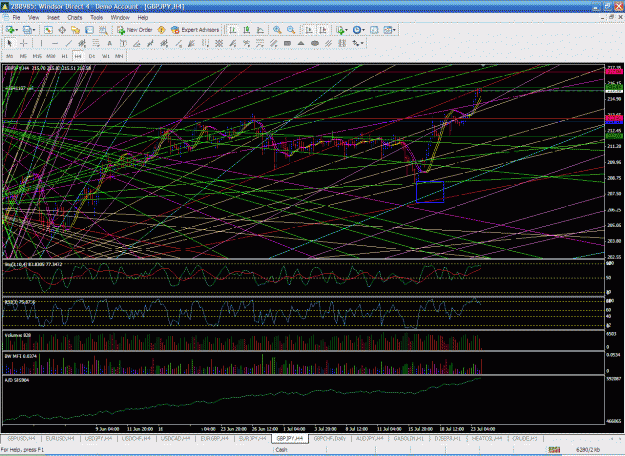The width and height of the screenshot is (625, 456).
Task: Open the Charts menu
Action: (x=75, y=18)
